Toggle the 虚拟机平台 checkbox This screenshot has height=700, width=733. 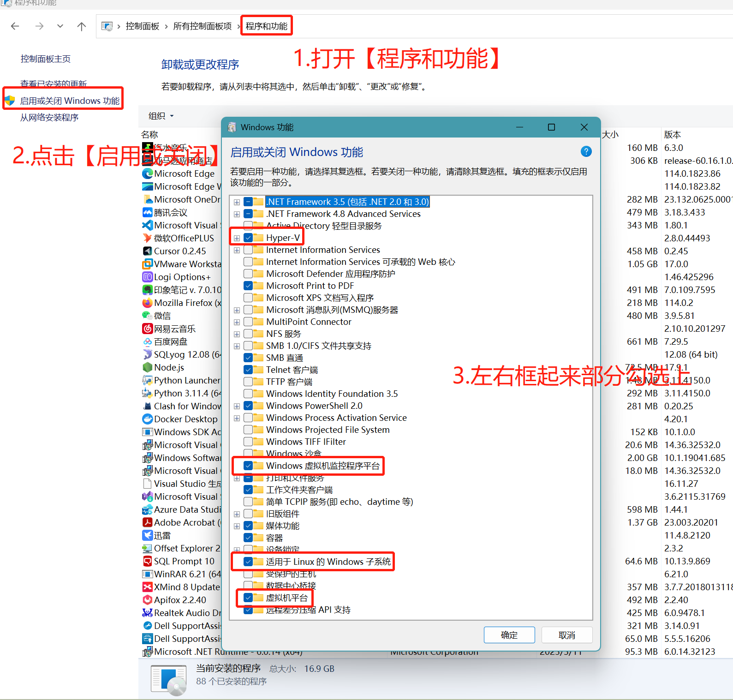(x=248, y=598)
